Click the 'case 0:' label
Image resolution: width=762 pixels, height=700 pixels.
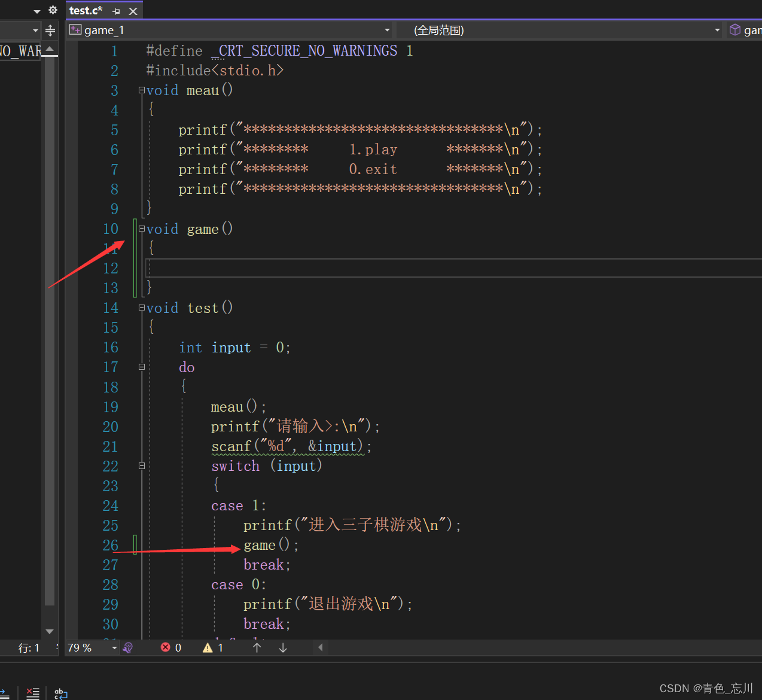(x=239, y=584)
